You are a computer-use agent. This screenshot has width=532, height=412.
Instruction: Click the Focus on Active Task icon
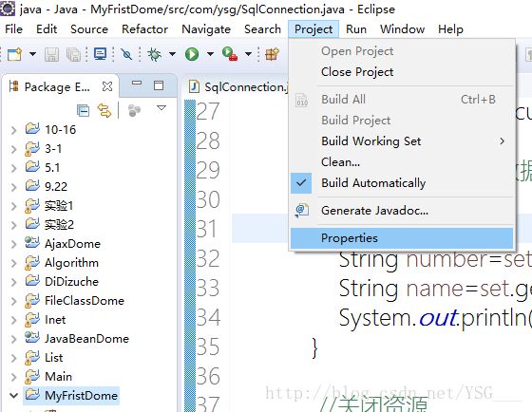(134, 110)
